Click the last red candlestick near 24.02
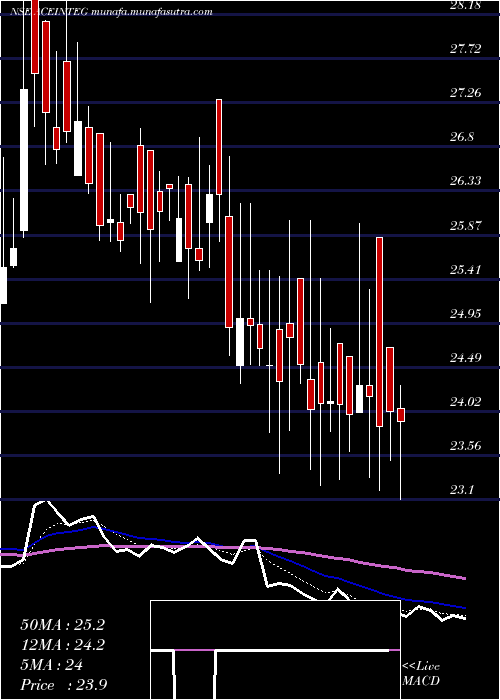Screen dimensions: 500x700 pyautogui.click(x=401, y=415)
